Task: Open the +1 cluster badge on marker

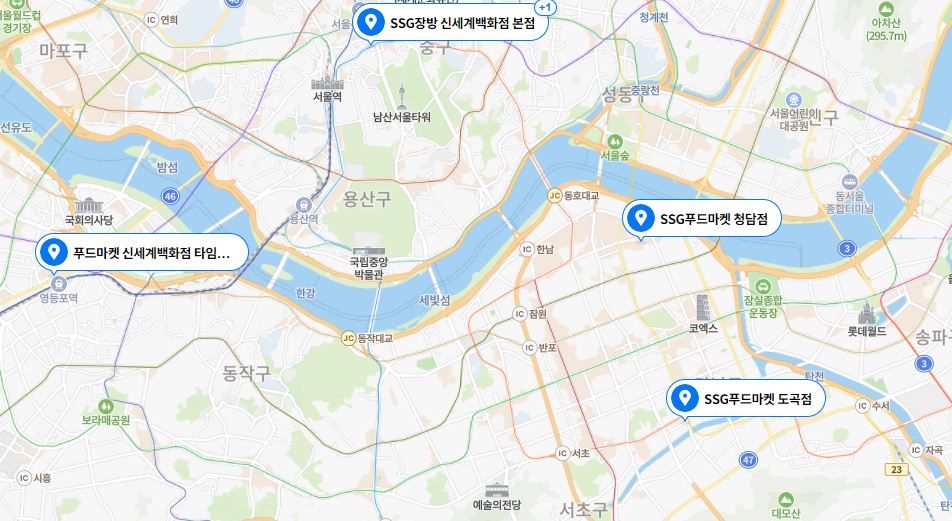Action: [545, 8]
